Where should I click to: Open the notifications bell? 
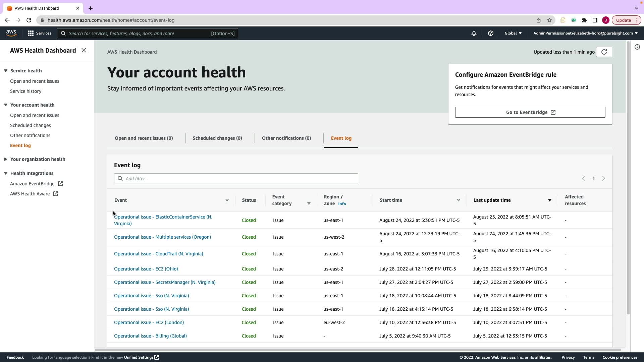click(474, 33)
